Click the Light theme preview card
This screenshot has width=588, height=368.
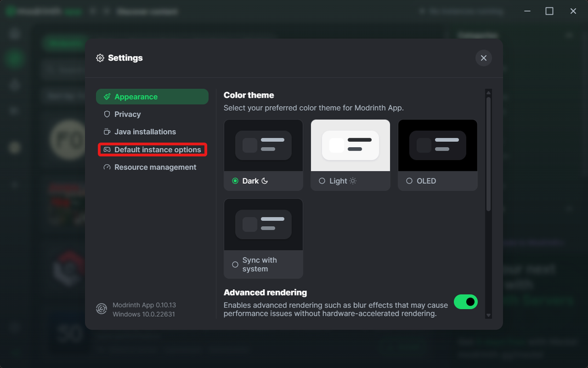pyautogui.click(x=350, y=145)
